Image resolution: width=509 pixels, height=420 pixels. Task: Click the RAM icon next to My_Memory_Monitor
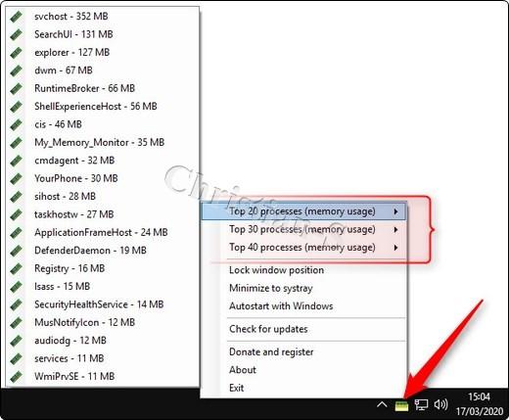pos(16,142)
